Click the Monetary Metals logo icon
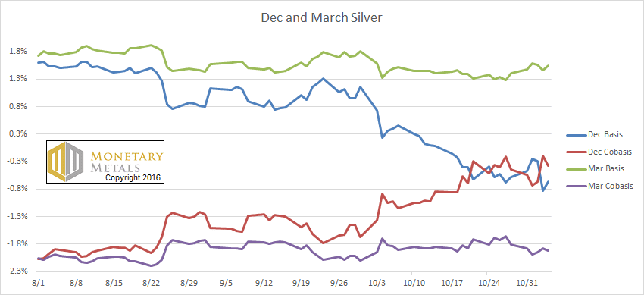Image resolution: width=644 pixels, height=295 pixels. click(x=66, y=162)
